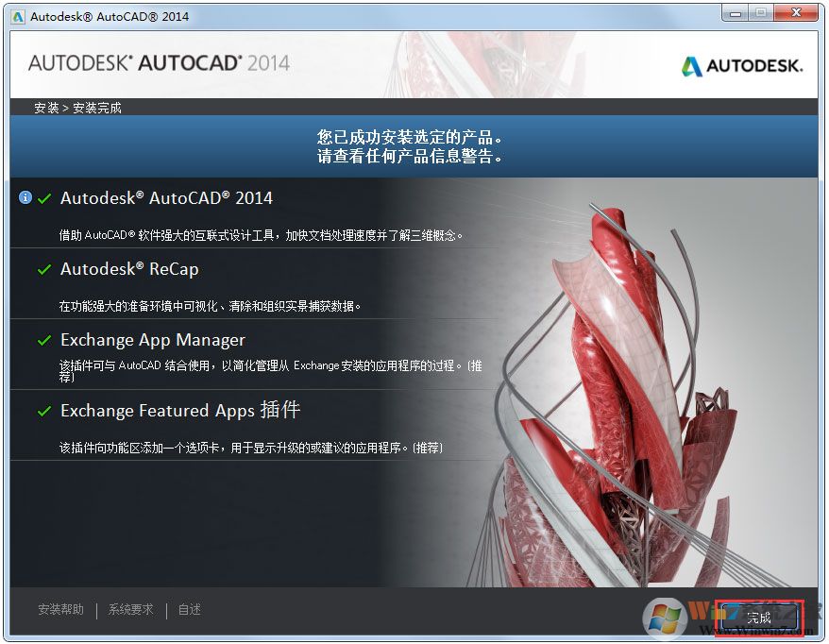Open the 系统要求 link
Image resolution: width=829 pixels, height=644 pixels.
pyautogui.click(x=130, y=610)
